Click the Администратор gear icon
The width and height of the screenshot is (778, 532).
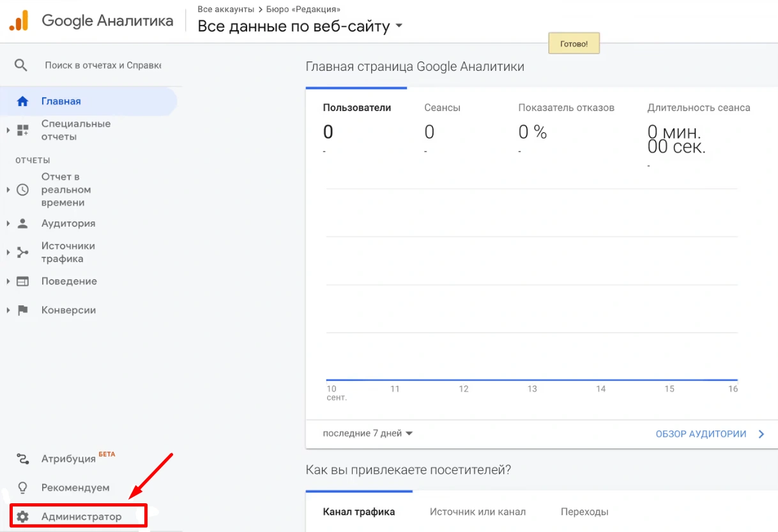pyautogui.click(x=23, y=517)
